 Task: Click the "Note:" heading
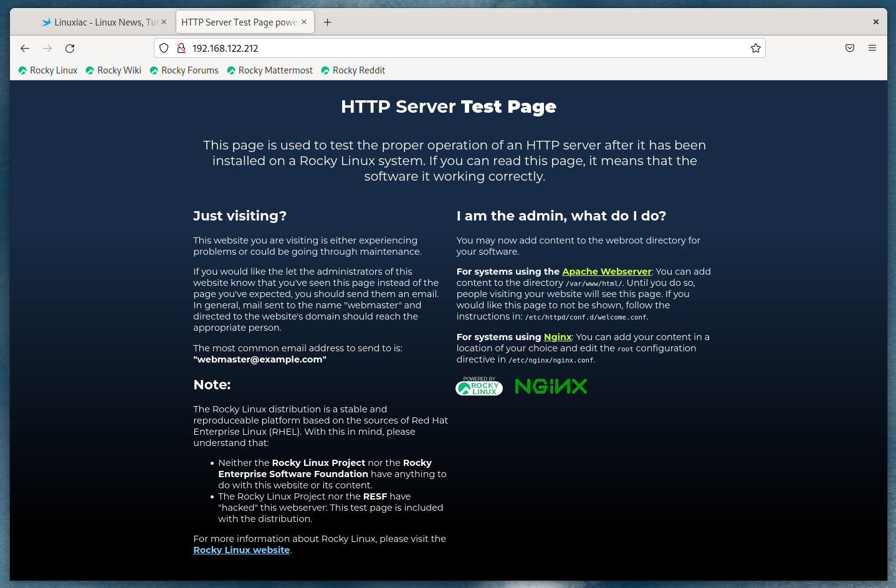point(212,385)
